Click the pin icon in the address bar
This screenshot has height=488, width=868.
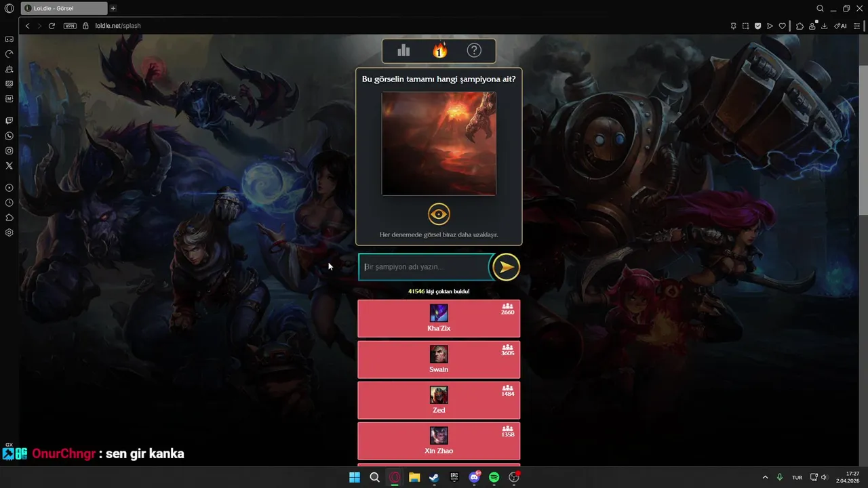733,26
